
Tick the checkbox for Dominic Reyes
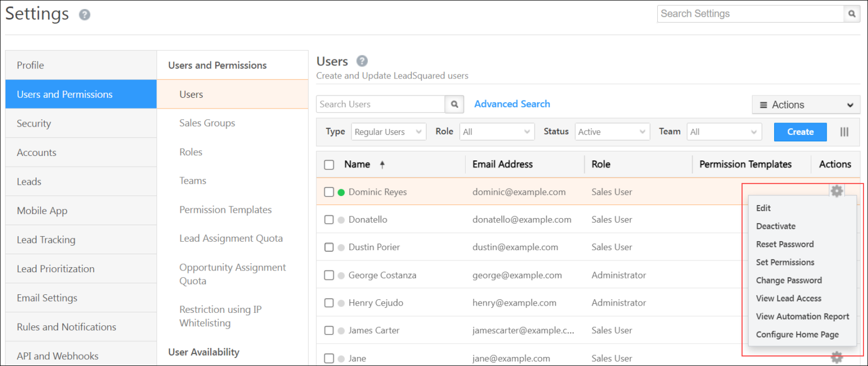(x=329, y=192)
